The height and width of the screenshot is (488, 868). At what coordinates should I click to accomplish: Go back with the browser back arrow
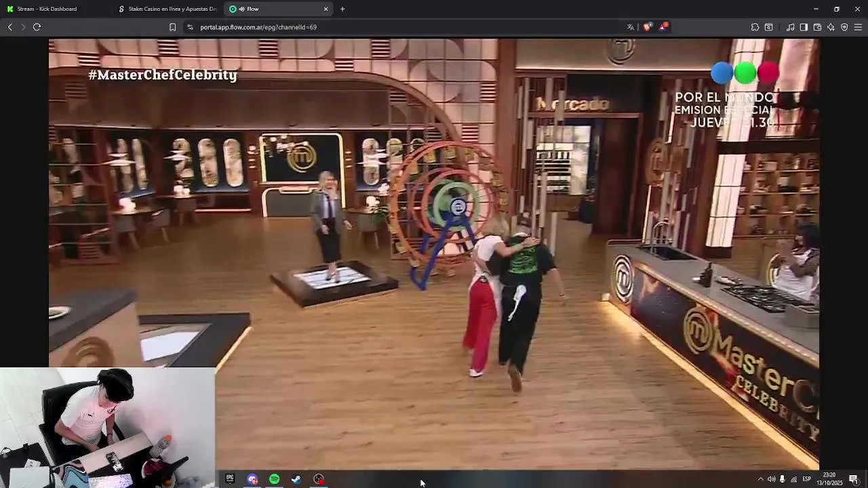click(x=9, y=27)
